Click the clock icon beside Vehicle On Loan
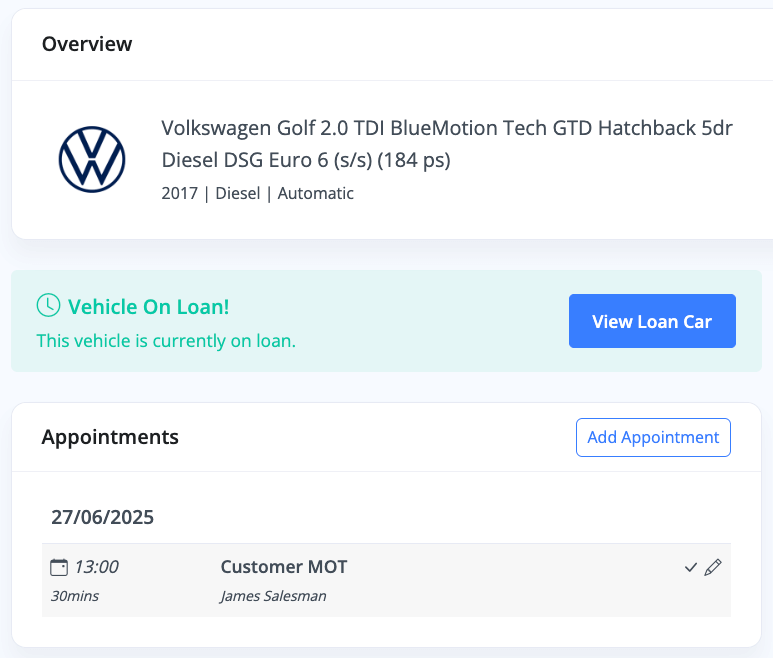773x658 pixels. pyautogui.click(x=48, y=305)
